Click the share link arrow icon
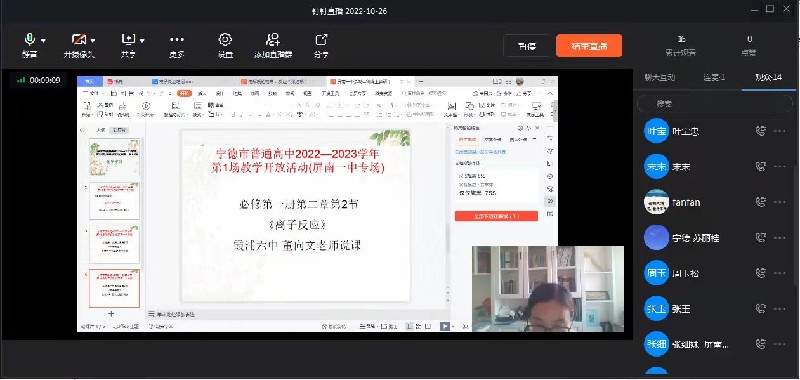The height and width of the screenshot is (380, 800). pyautogui.click(x=321, y=39)
